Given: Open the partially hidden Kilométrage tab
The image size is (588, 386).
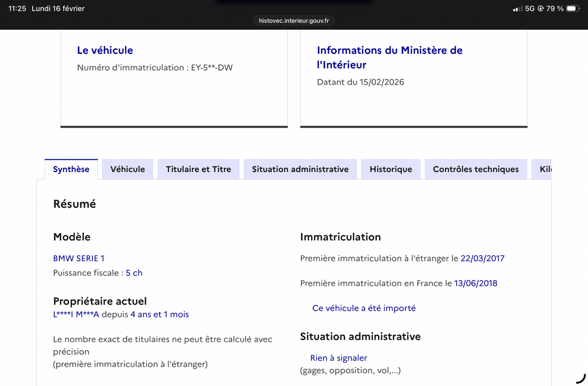Looking at the screenshot, I should click(545, 169).
